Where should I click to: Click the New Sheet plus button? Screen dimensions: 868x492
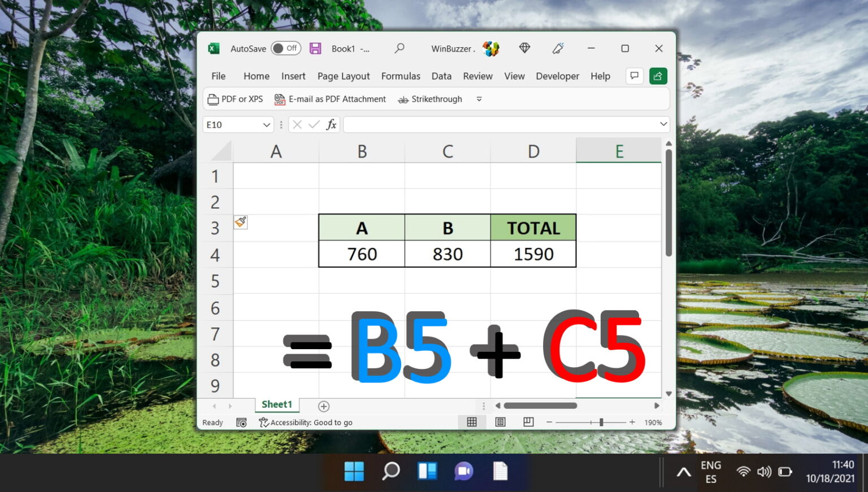pyautogui.click(x=323, y=406)
